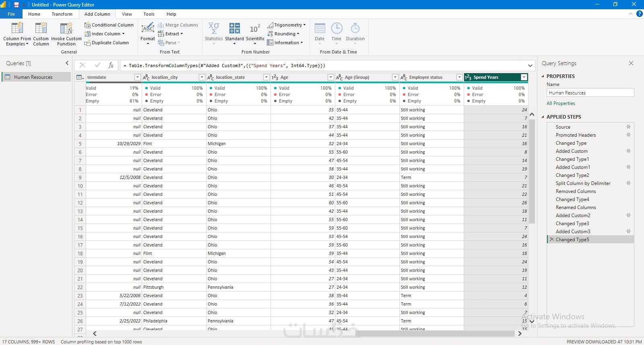Collapse the APPLIED STEPS section
Viewport: 644px width, 345px height.
click(x=543, y=117)
